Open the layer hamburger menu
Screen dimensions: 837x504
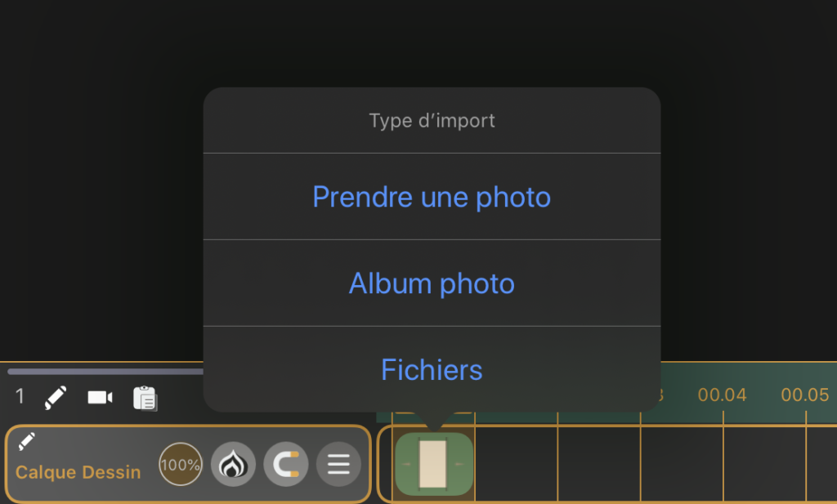coord(338,465)
